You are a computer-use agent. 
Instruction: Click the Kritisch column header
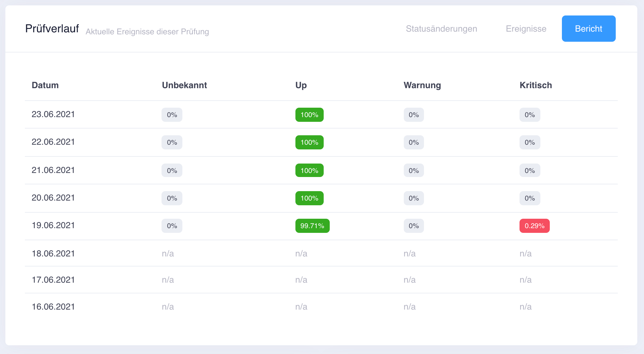(x=535, y=85)
